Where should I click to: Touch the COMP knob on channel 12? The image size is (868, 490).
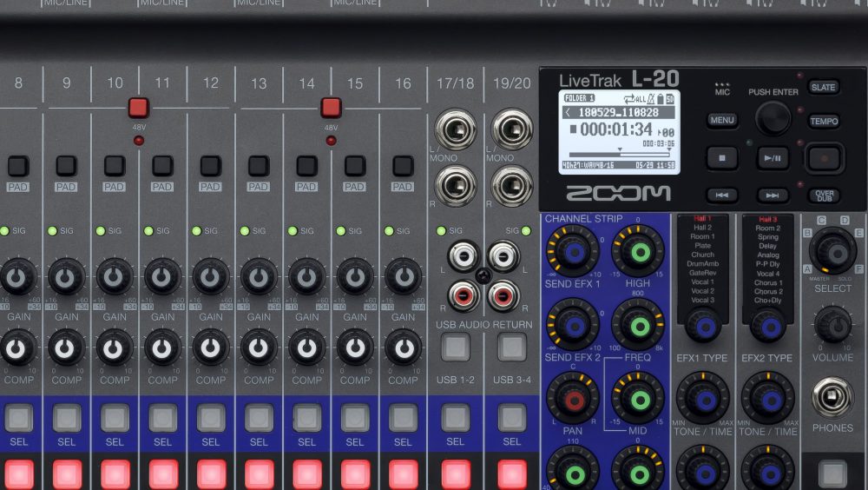tap(210, 348)
